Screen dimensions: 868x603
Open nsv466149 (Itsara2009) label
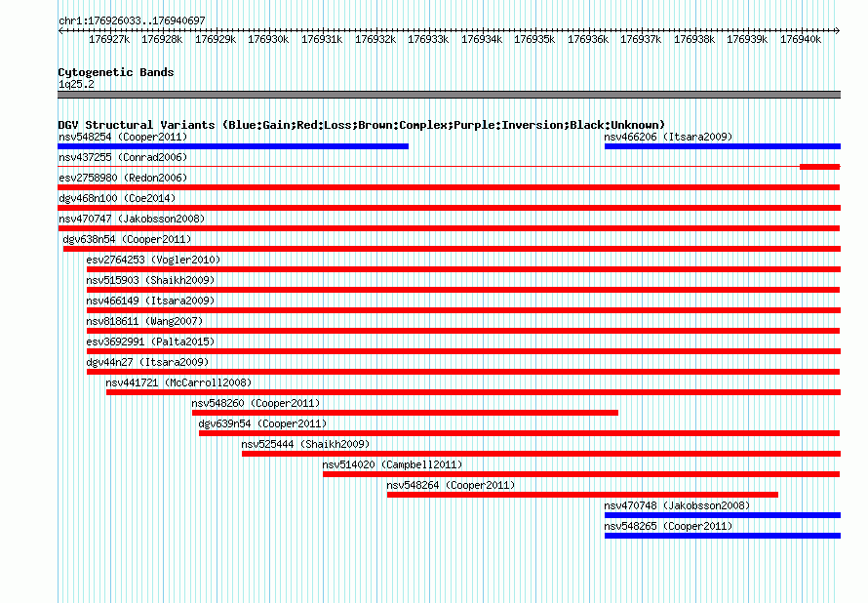(x=150, y=301)
